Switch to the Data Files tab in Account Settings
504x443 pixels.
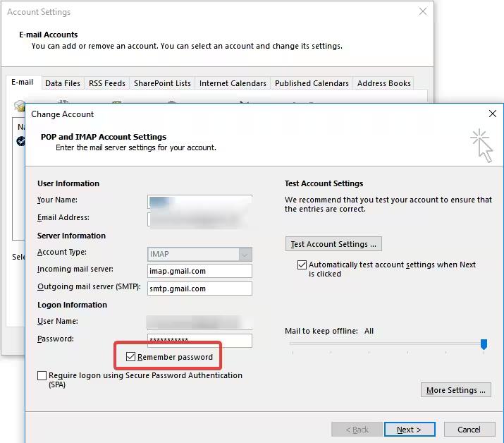tap(63, 83)
